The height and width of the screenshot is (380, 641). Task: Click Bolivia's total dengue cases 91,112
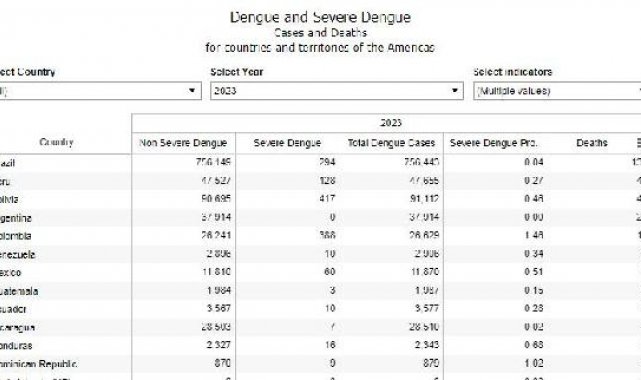coord(424,199)
